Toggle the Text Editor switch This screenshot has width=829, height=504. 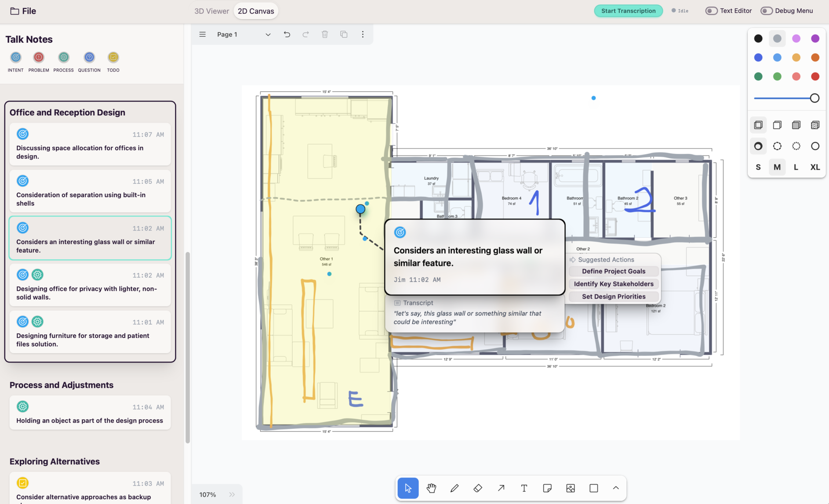[x=711, y=11]
